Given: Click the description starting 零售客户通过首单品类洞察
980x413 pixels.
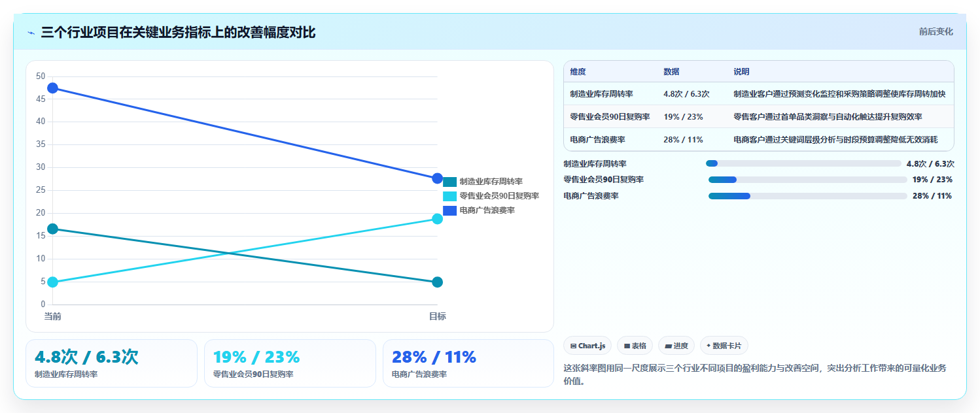Looking at the screenshot, I should point(828,117).
